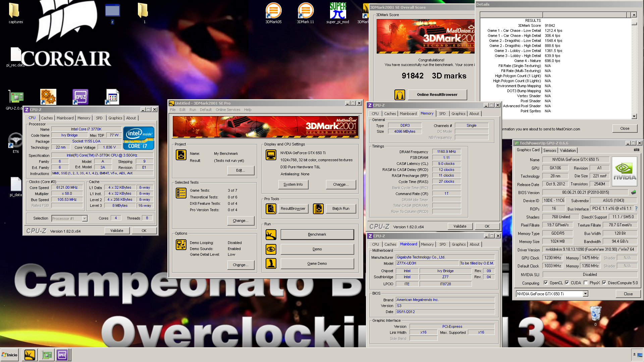The width and height of the screenshot is (644, 362).
Task: Open Online Services menu in 3DMark2001
Action: (228, 110)
